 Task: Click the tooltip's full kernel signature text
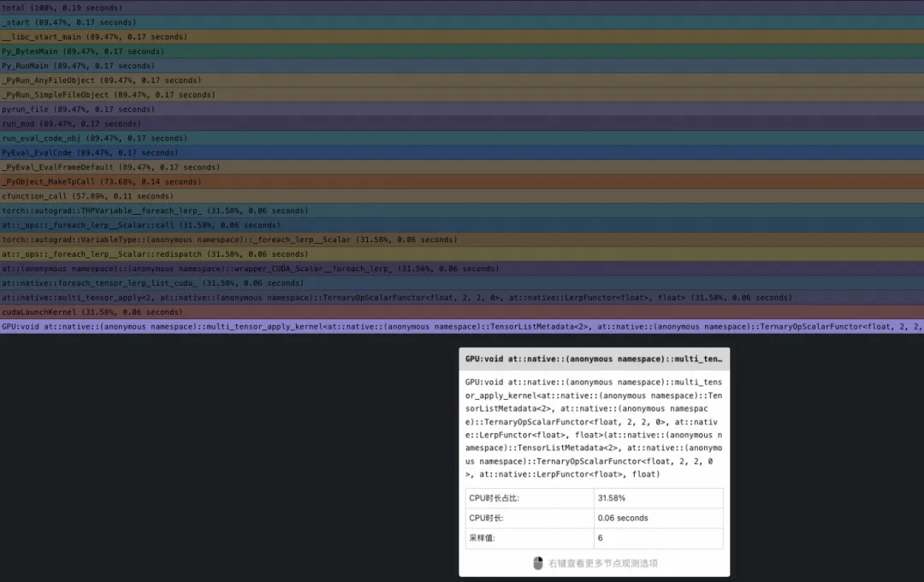click(594, 428)
